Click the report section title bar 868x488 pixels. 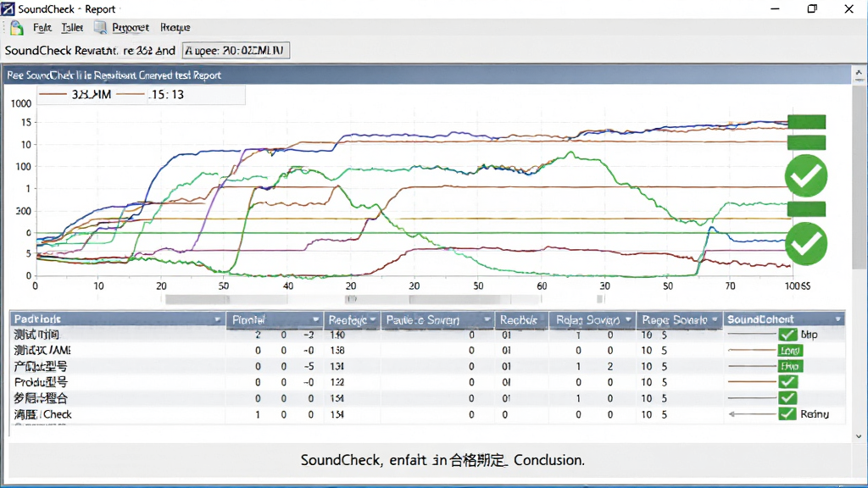coord(427,75)
